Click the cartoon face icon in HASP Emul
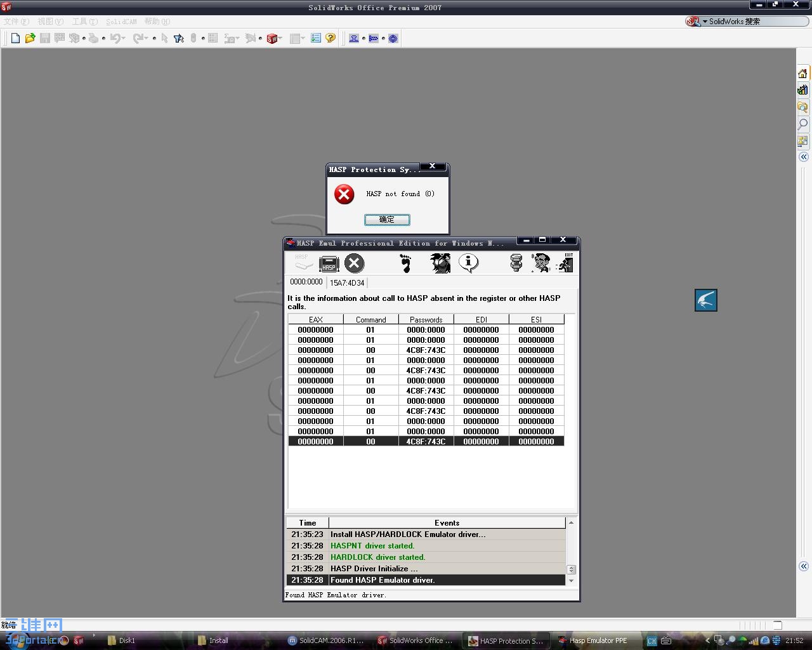Viewport: 812px width, 650px height. 540,263
